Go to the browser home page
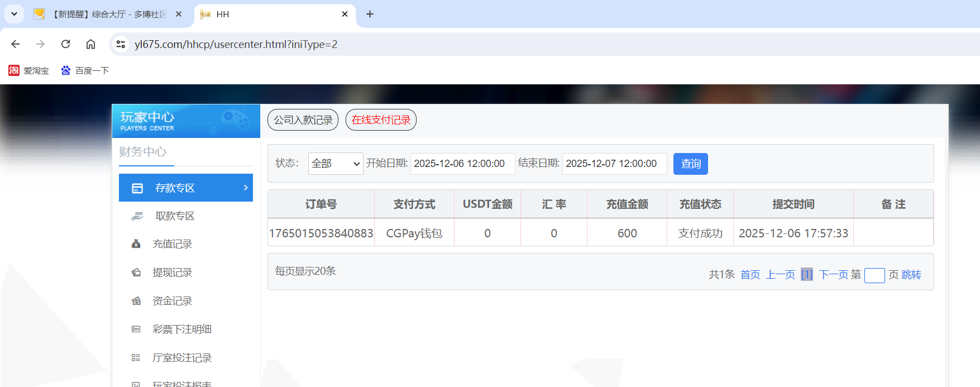This screenshot has width=980, height=387. [x=90, y=44]
